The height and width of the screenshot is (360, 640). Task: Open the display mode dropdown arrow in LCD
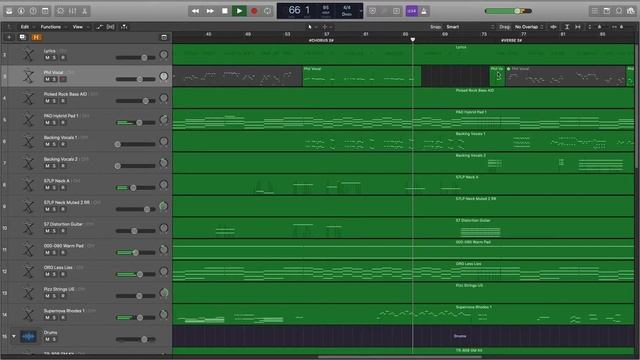[x=360, y=11]
